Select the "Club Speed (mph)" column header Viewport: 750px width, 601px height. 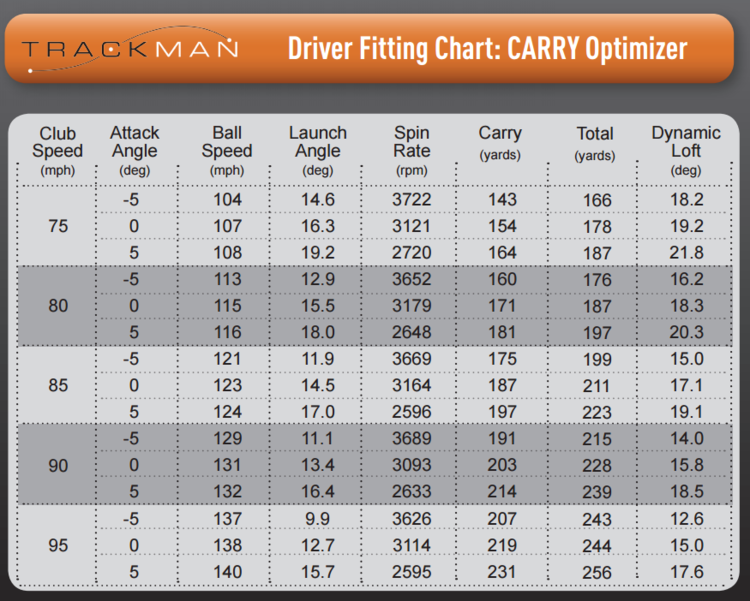click(x=57, y=150)
